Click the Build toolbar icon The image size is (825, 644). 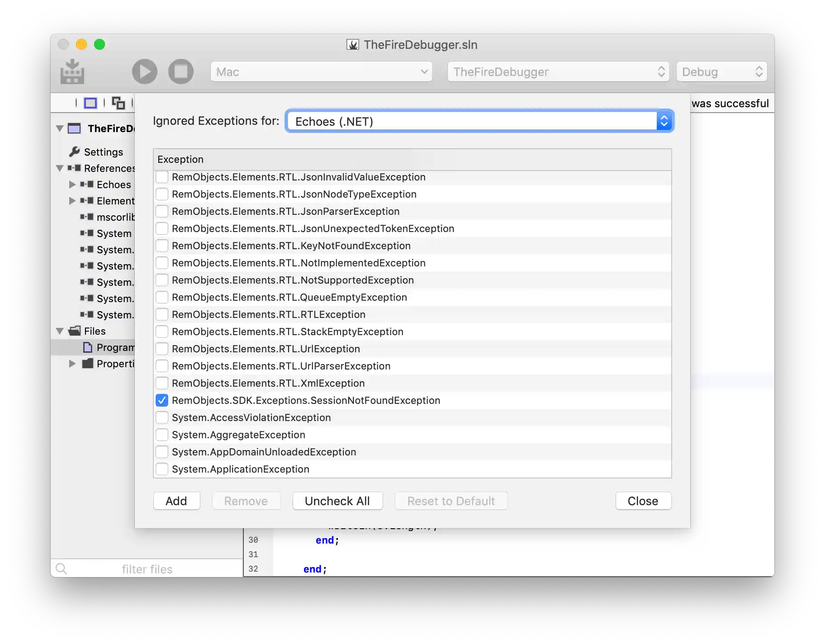coord(72,71)
